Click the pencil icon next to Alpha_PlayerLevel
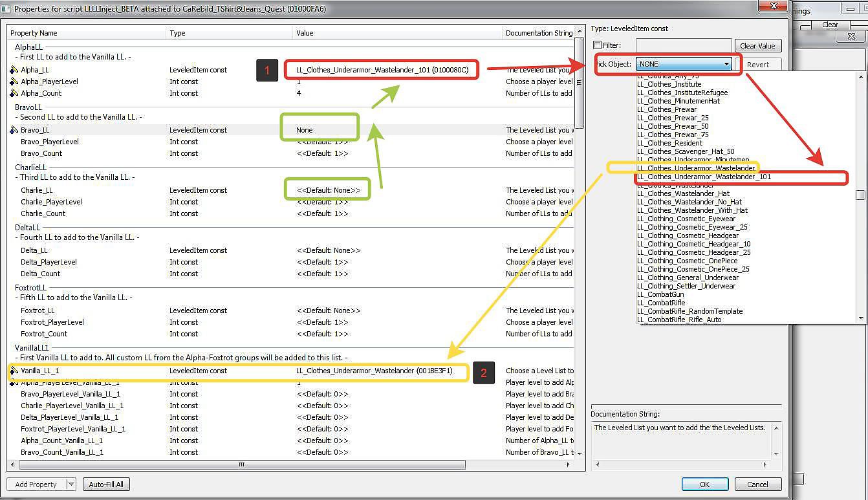 pyautogui.click(x=13, y=82)
